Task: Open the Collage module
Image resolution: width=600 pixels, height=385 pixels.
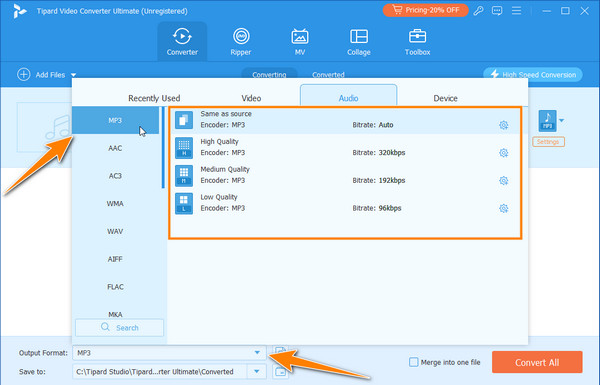Action: click(x=359, y=42)
